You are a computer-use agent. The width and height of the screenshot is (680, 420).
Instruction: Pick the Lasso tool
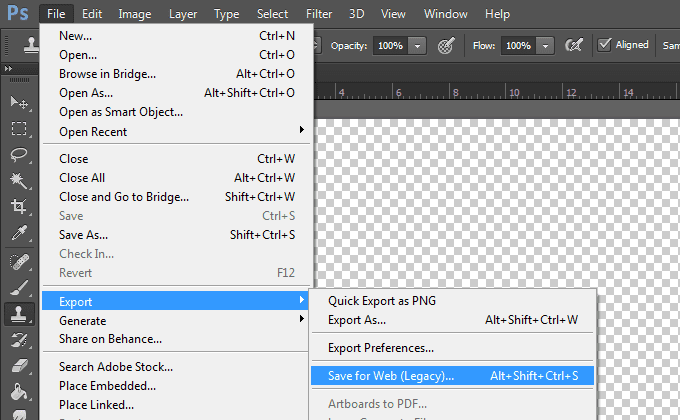[19, 155]
